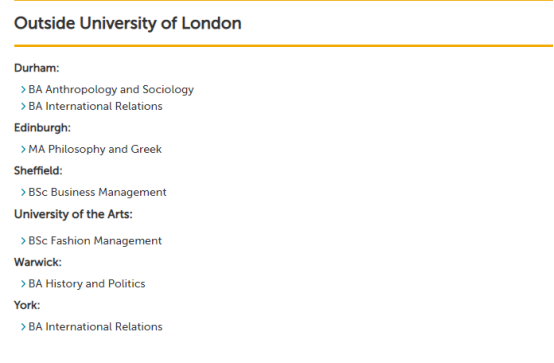This screenshot has width=554, height=363.
Task: Follow the MA Philosophy and Greek link
Action: click(x=95, y=150)
